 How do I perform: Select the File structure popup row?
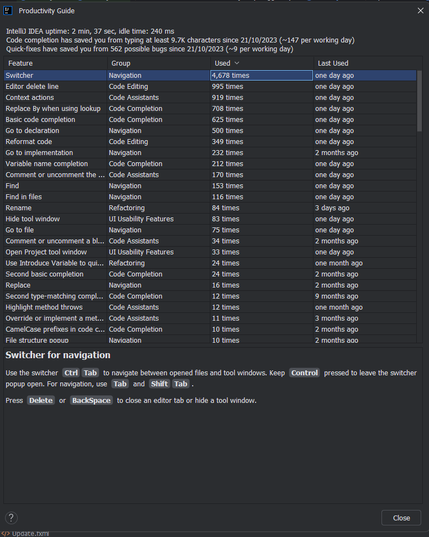[210, 340]
